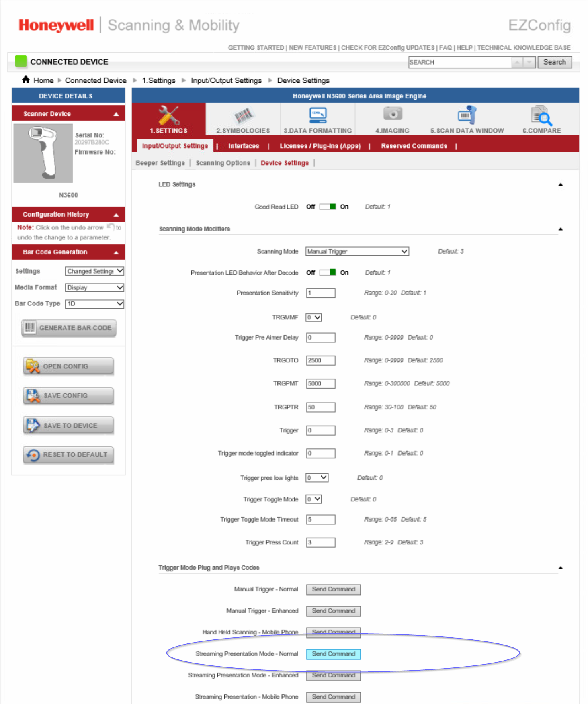
Task: Collapse the Scanning Mode Modifiers section
Action: coord(561,229)
